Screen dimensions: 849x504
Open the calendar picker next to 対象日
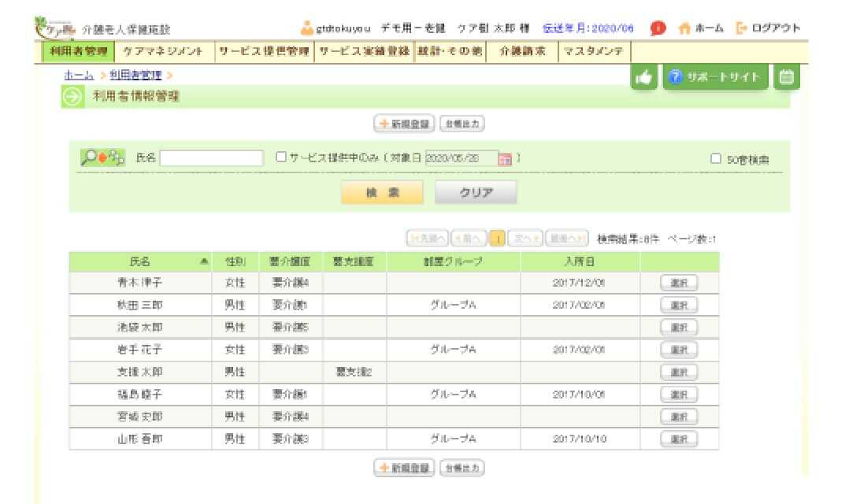point(503,157)
